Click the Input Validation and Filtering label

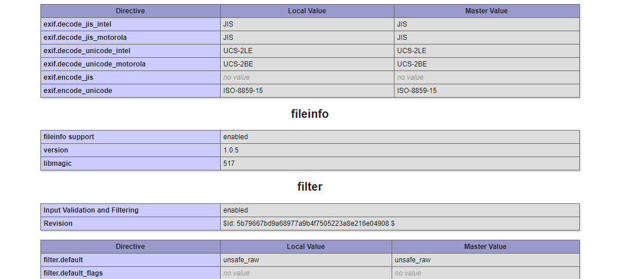coord(91,210)
